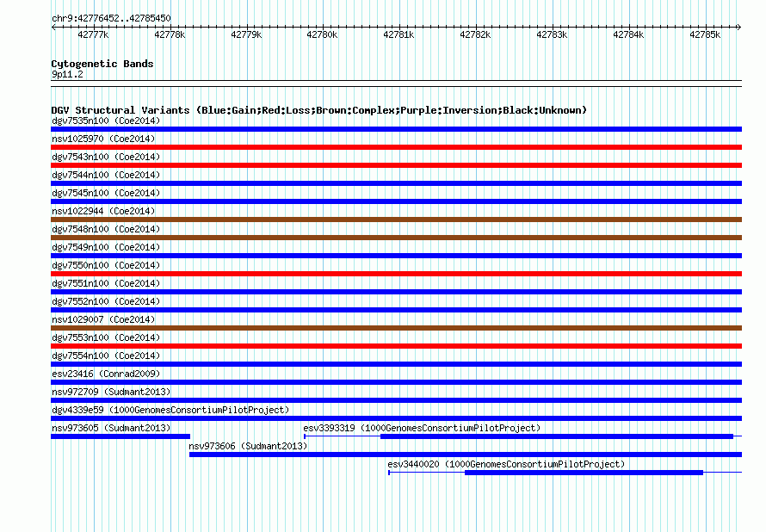The height and width of the screenshot is (532, 766).
Task: Open the nsv972709 (Sudmant2013) label
Action: click(111, 392)
